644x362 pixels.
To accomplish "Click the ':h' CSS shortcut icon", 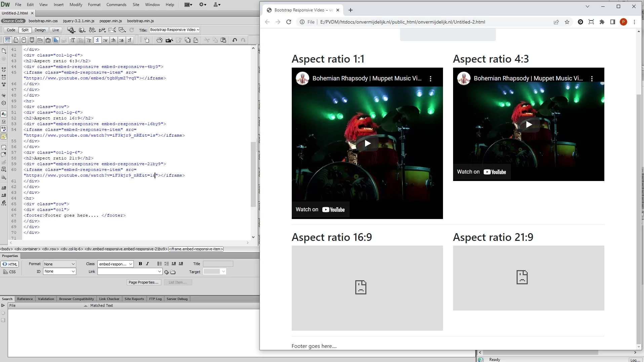I will click(x=113, y=40).
